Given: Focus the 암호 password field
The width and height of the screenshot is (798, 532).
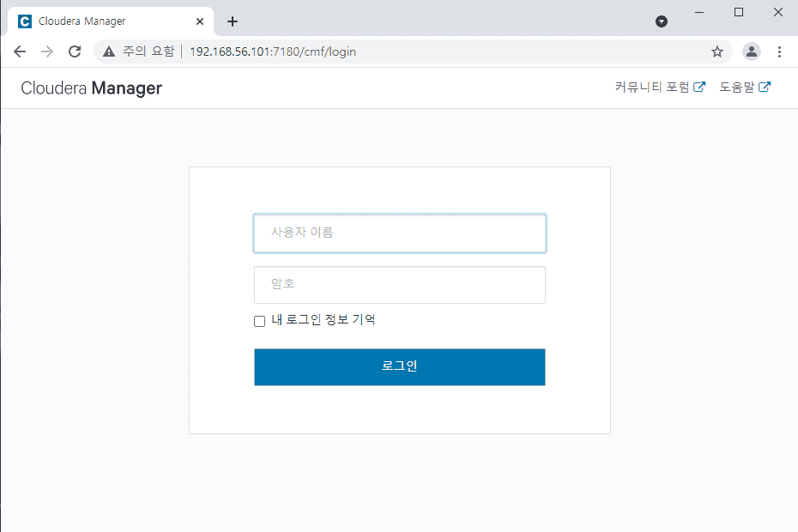Looking at the screenshot, I should tap(400, 285).
